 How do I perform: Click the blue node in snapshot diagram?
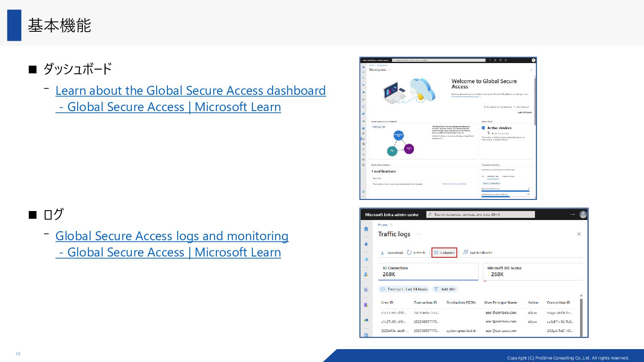tap(399, 136)
